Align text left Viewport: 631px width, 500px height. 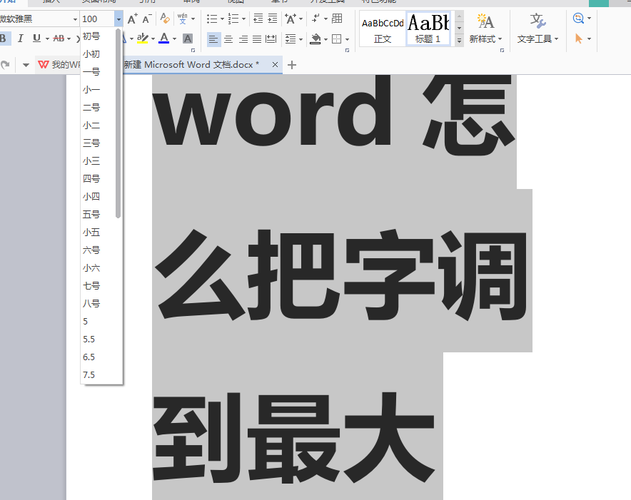[213, 39]
